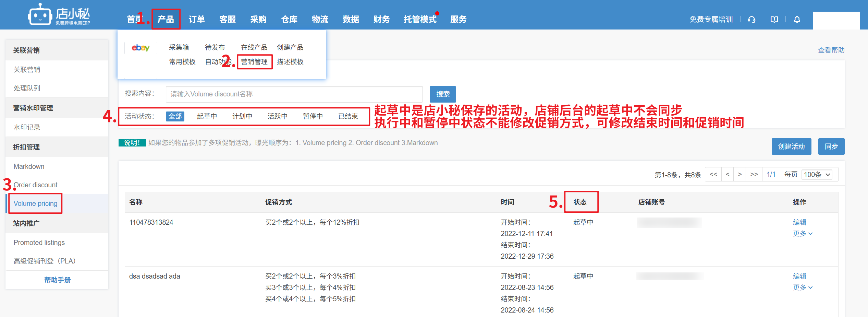Filter activities by 起草中 status

click(x=207, y=117)
